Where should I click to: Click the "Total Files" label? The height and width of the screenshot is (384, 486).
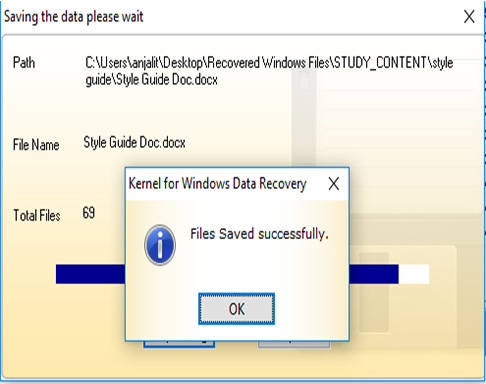tap(37, 215)
